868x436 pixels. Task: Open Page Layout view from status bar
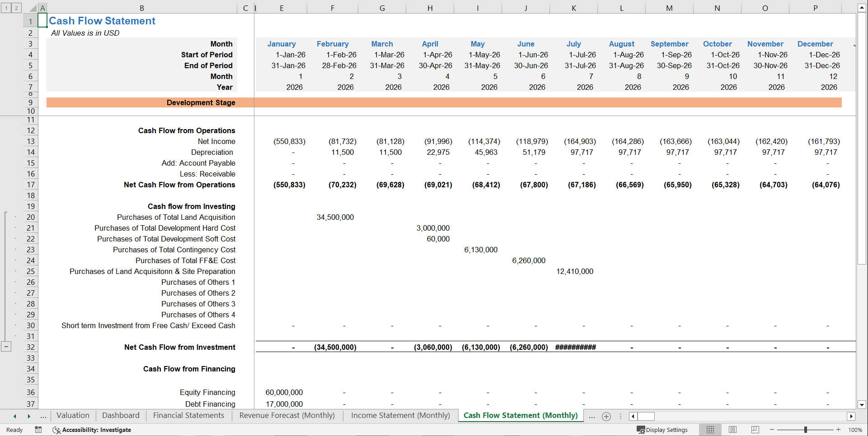point(732,430)
